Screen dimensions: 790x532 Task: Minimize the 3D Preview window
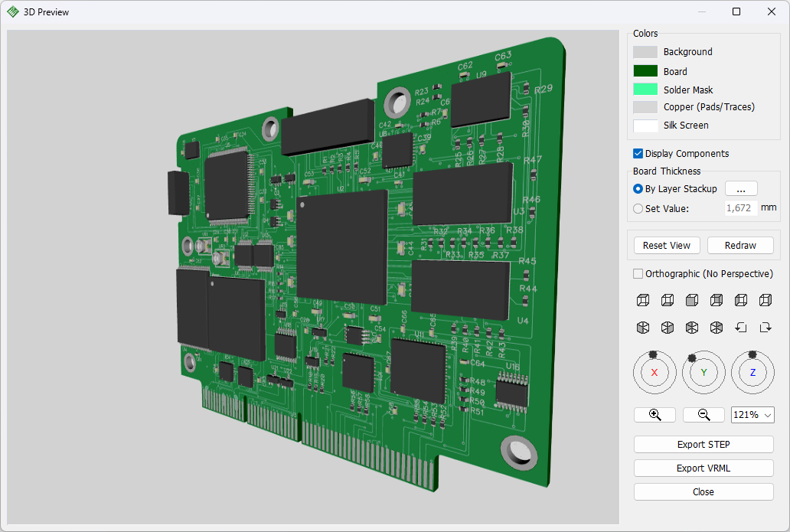pyautogui.click(x=702, y=11)
